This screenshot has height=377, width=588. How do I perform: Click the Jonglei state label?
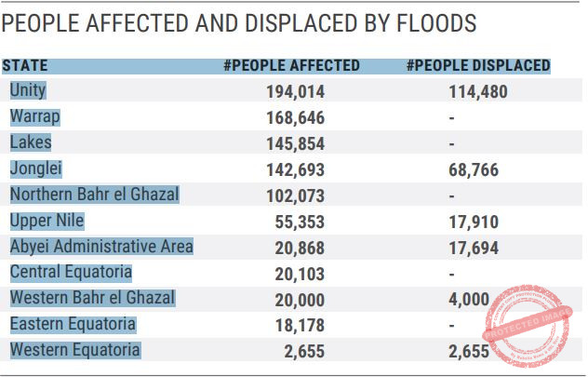click(x=36, y=168)
